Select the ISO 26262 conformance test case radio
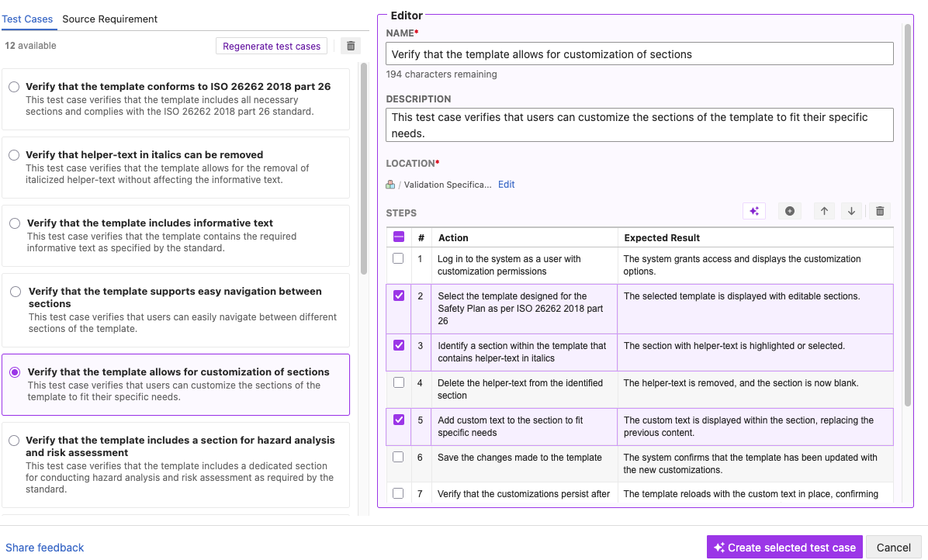The height and width of the screenshot is (560, 928). 14,87
